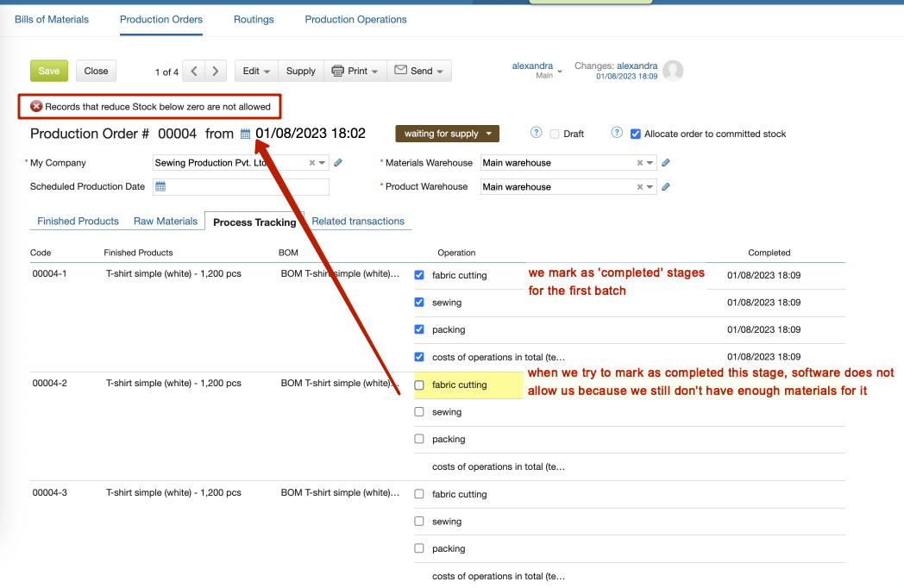Image resolution: width=904 pixels, height=588 pixels.
Task: Switch to Raw Materials tab
Action: tap(166, 222)
